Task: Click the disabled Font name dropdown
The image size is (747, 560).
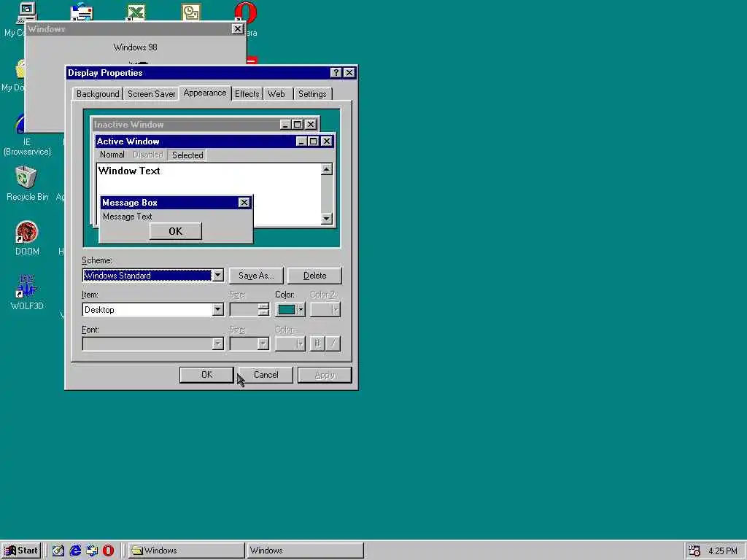Action: (153, 344)
